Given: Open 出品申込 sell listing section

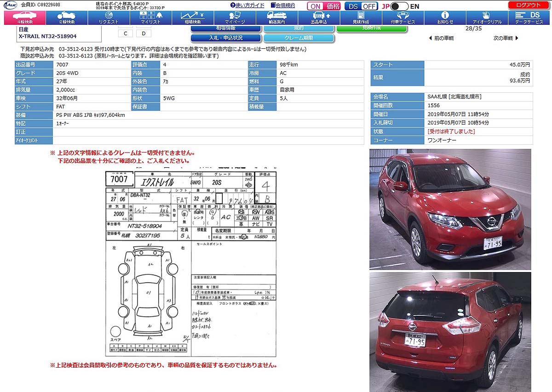Looking at the screenshot, I should (x=319, y=18).
